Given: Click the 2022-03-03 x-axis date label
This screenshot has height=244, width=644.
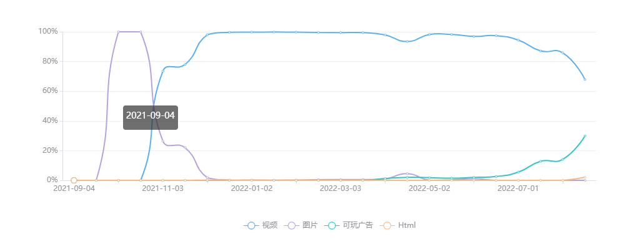Looking at the screenshot, I should point(340,188).
